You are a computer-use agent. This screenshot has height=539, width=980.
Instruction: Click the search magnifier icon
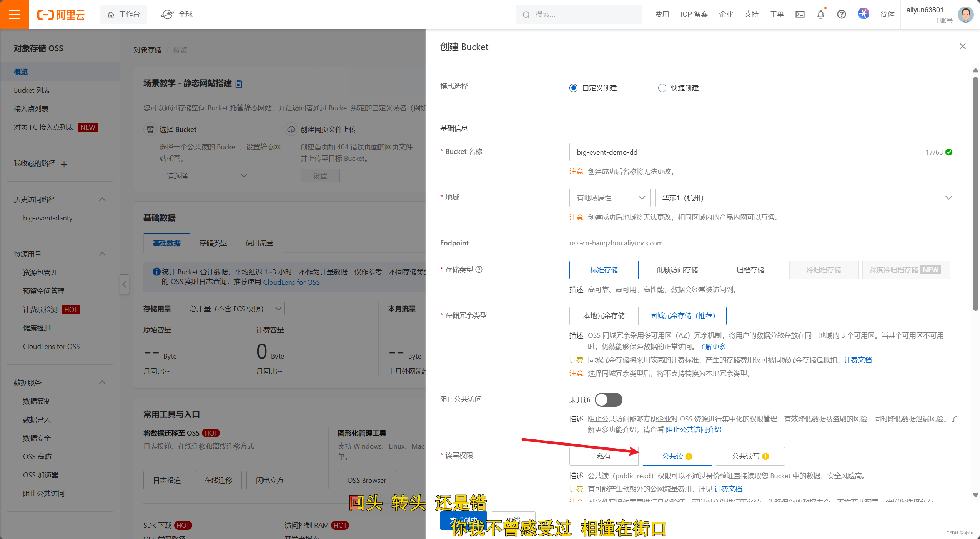(x=526, y=15)
